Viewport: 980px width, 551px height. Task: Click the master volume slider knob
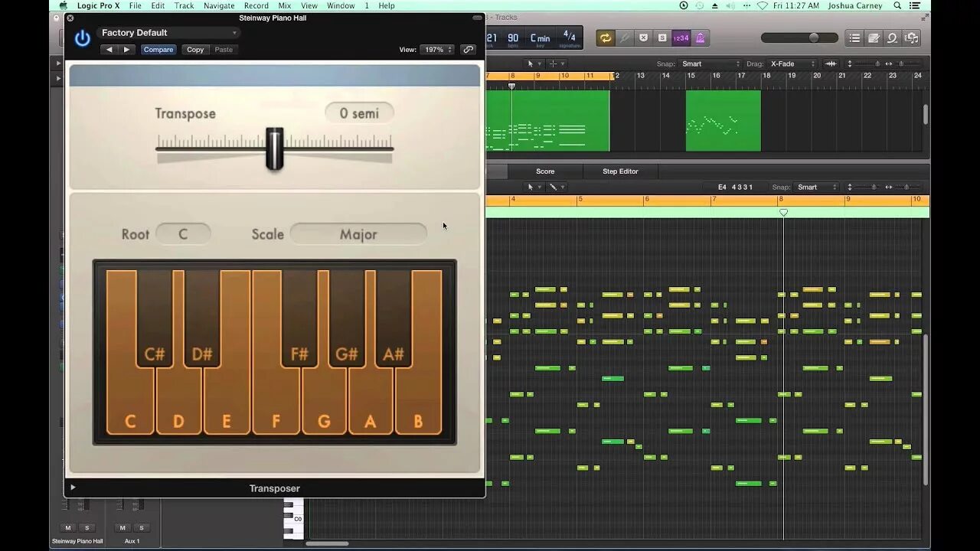(x=814, y=37)
